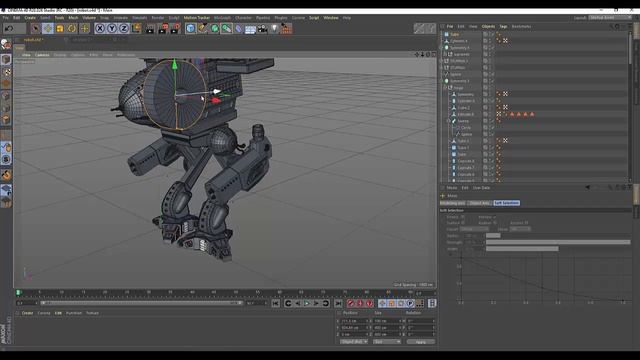Open the Layout dropdown at top right
The image size is (640, 360).
pos(610,18)
